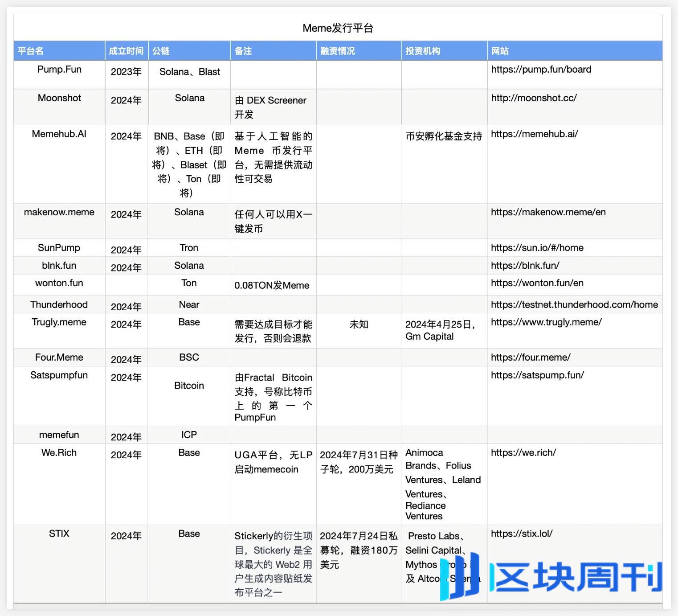Open the https://blnk.fun/ link

click(x=525, y=265)
